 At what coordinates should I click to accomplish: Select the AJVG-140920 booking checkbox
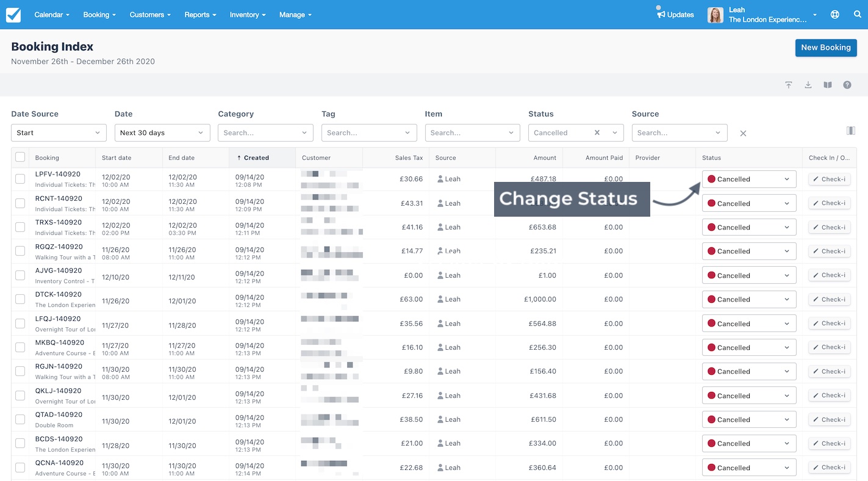click(x=20, y=275)
